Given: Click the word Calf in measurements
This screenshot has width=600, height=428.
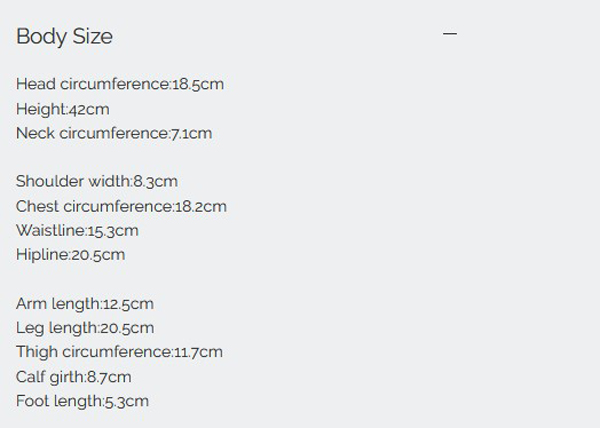Looking at the screenshot, I should pyautogui.click(x=29, y=377).
